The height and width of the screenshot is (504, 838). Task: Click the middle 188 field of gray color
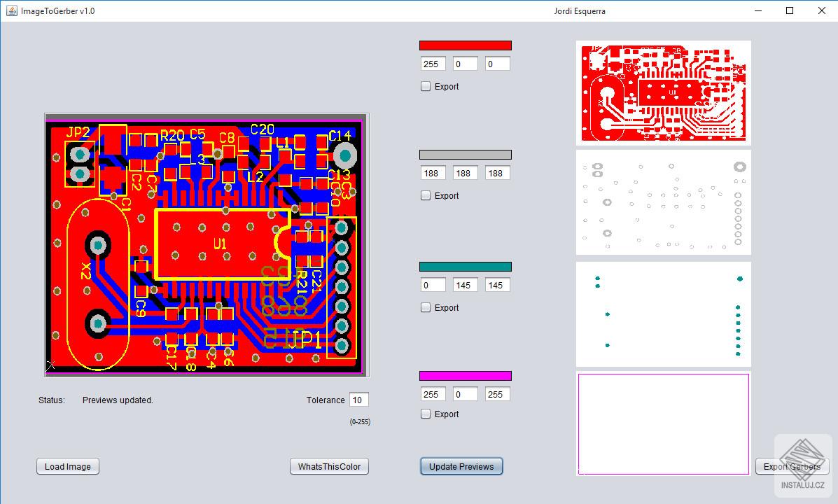click(466, 173)
